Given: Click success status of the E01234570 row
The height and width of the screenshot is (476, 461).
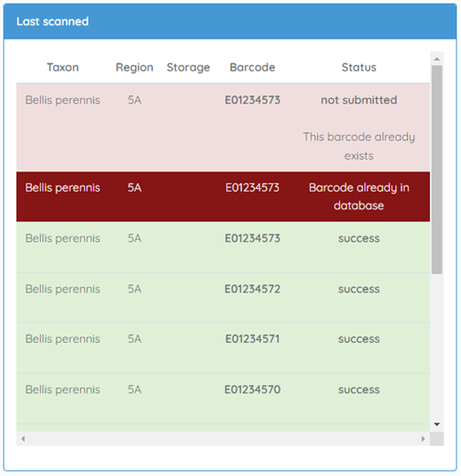Looking at the screenshot, I should pos(358,390).
